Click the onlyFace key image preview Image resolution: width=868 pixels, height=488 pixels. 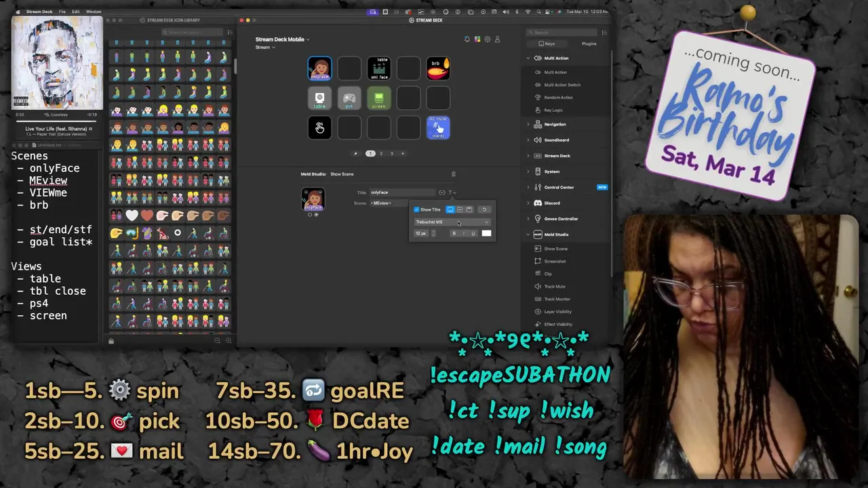[x=313, y=200]
